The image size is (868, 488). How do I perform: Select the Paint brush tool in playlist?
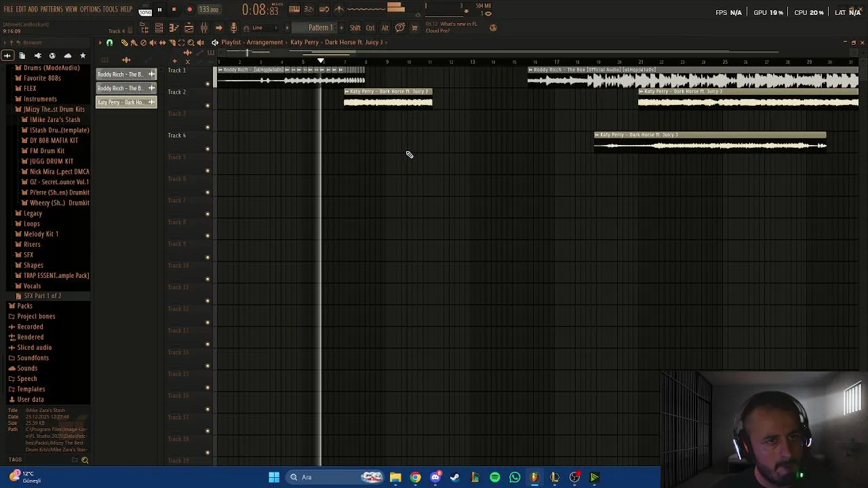[x=134, y=42]
